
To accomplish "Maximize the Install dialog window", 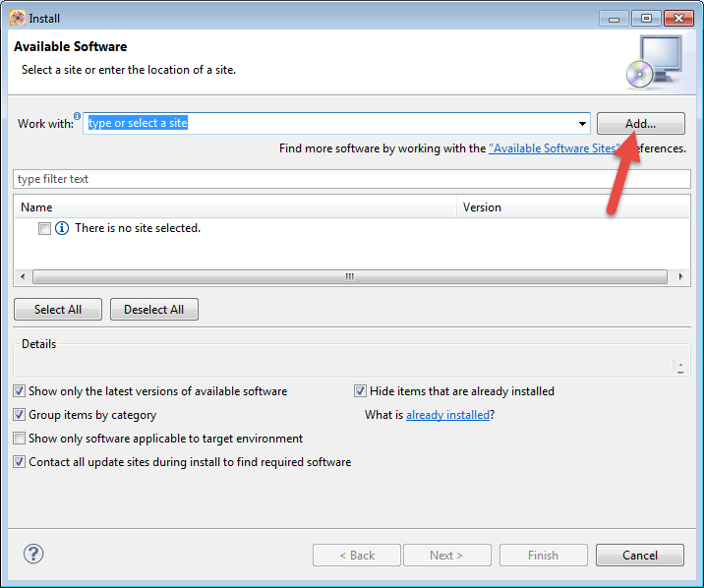I will click(646, 19).
